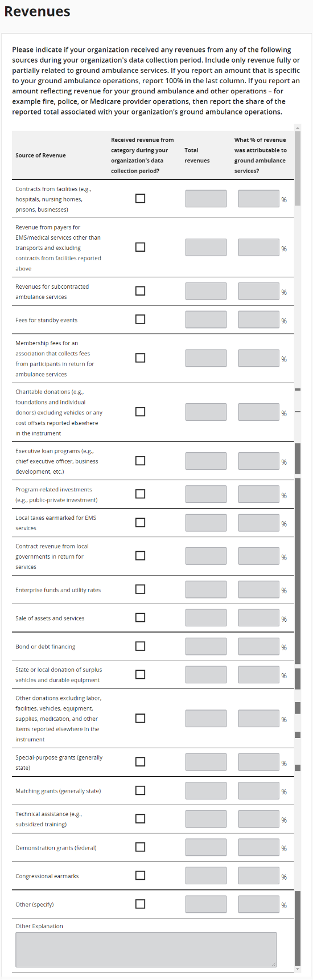Click Total revenues box for Enterprise funds row

click(206, 589)
